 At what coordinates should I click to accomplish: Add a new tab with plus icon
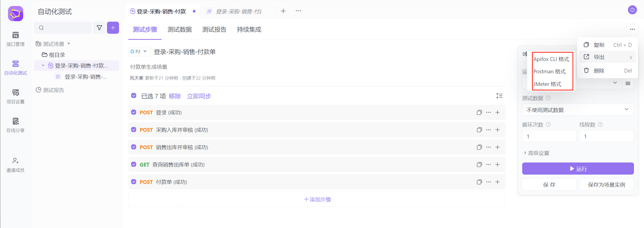(283, 11)
